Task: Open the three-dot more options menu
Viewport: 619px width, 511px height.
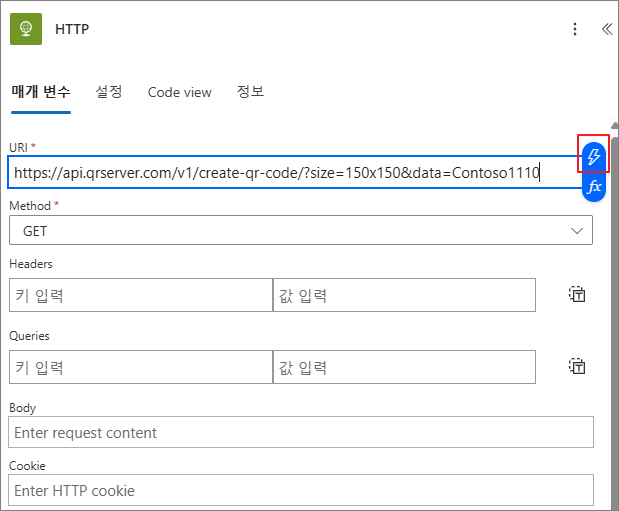Action: pos(575,29)
